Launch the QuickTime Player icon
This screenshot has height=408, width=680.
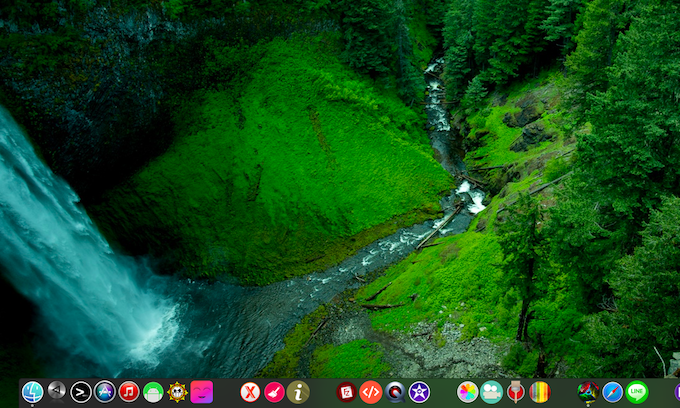point(395,392)
